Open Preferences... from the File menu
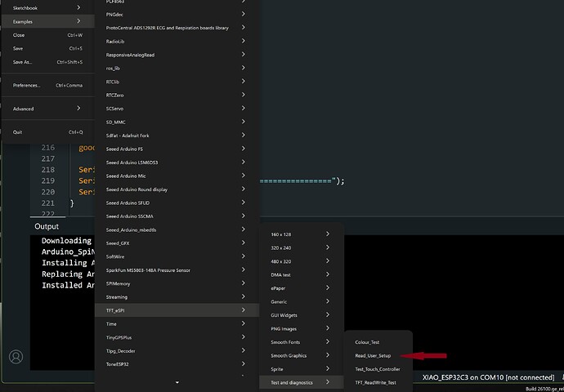 tap(48, 86)
